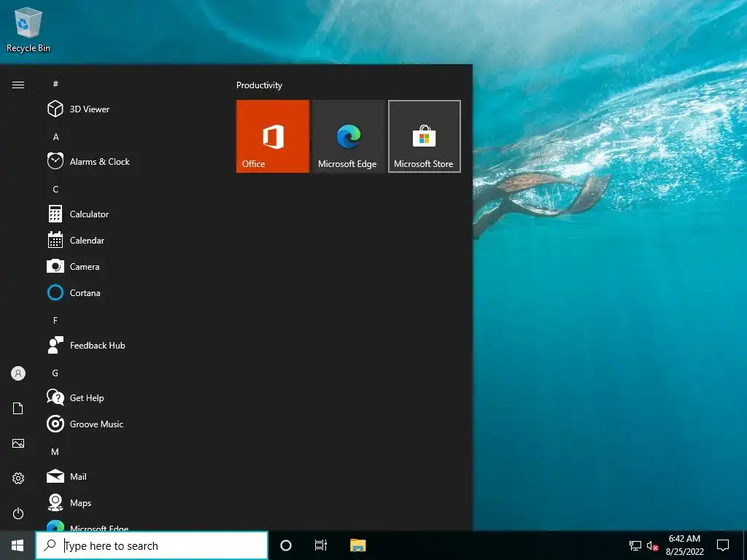747x560 pixels.
Task: Click the taskbar search box
Action: (152, 545)
